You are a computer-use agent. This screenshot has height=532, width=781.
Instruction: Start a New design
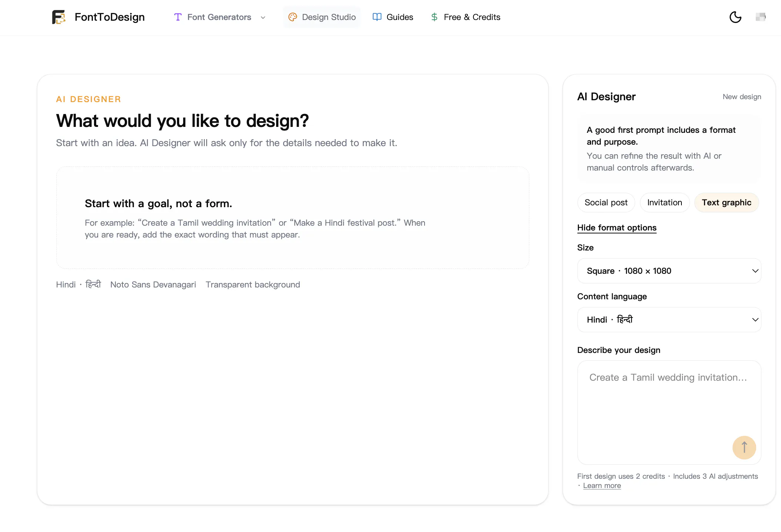pos(742,97)
